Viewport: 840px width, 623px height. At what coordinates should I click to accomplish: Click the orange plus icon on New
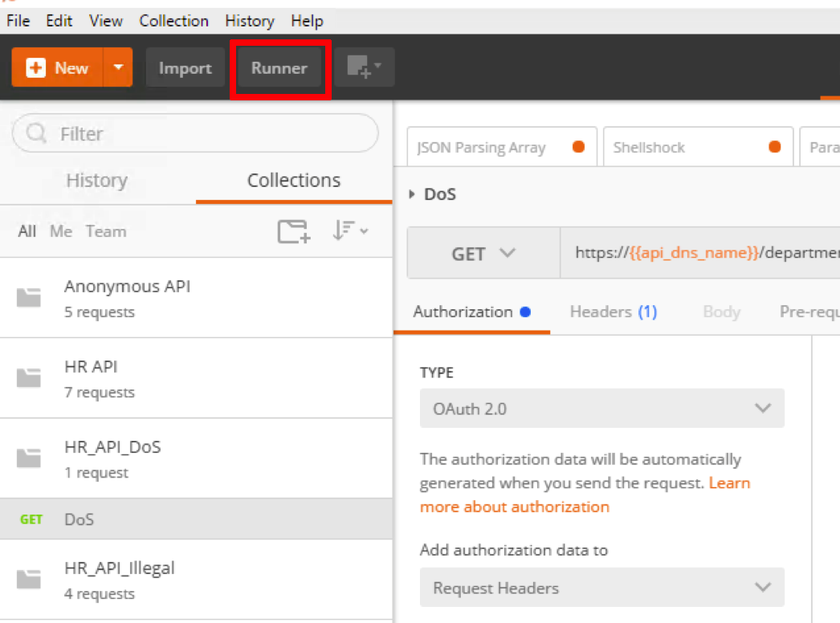click(x=36, y=68)
